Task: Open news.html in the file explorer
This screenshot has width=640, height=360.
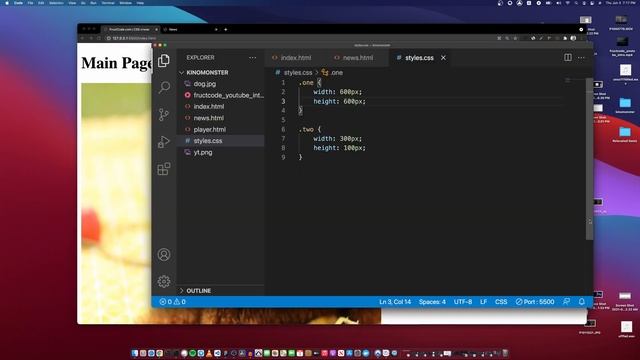Action: 209,118
